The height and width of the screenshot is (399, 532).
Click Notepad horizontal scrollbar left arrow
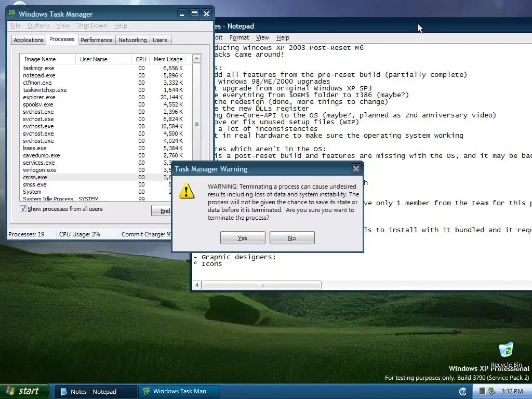point(197,285)
